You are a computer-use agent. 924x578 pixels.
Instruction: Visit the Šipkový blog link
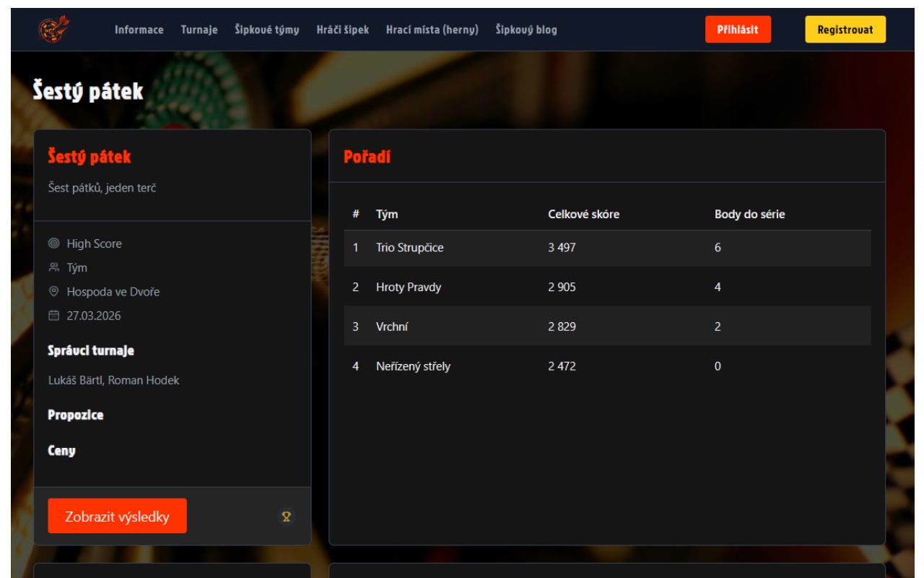pos(526,30)
